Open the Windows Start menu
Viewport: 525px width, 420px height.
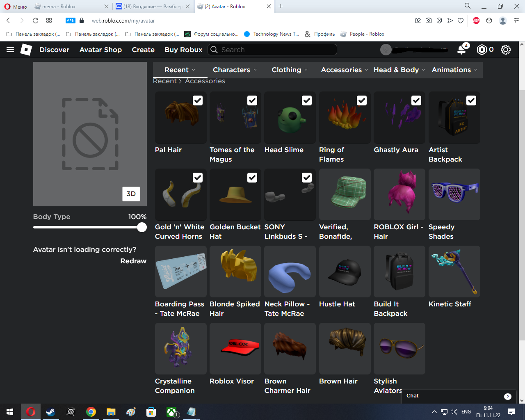click(10, 412)
